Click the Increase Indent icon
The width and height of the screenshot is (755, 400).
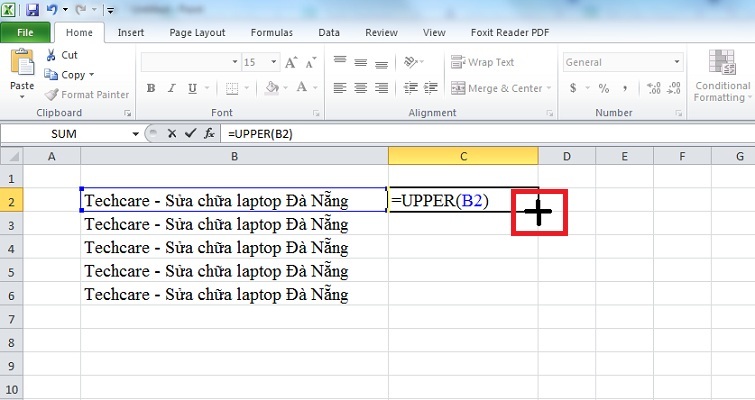[431, 88]
